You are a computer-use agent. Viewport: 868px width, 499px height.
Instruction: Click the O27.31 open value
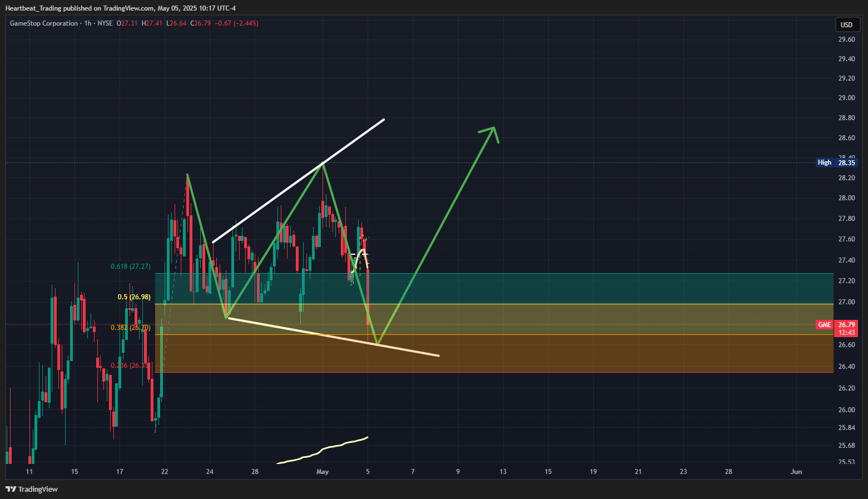127,23
